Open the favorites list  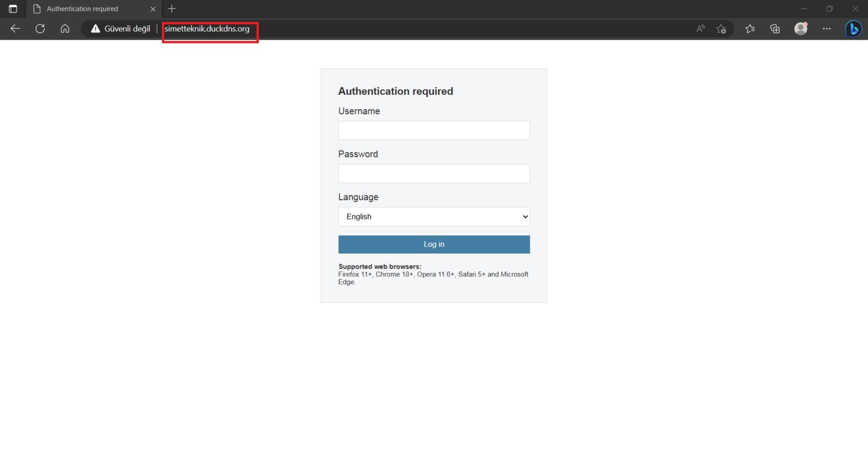[x=750, y=29]
